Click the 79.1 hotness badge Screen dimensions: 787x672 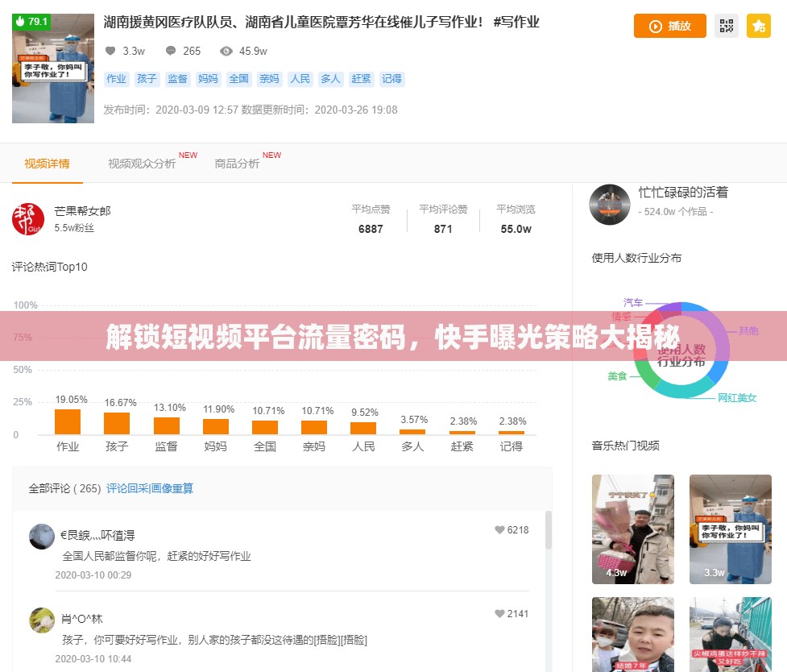pos(31,22)
